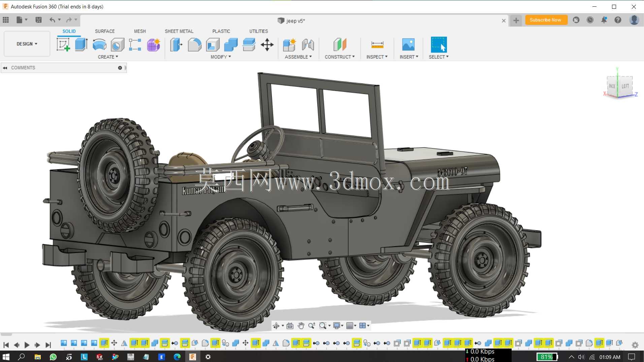The height and width of the screenshot is (362, 644).
Task: Activate the Shell tool
Action: [x=213, y=44]
